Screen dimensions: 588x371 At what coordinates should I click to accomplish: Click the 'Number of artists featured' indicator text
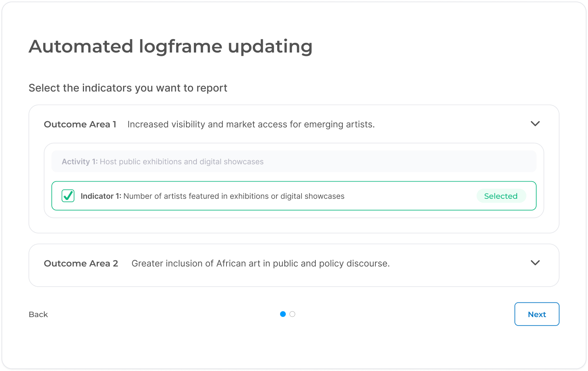point(234,196)
